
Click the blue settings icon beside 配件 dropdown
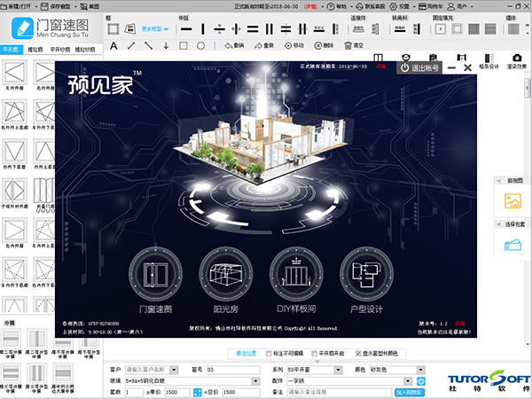[421, 381]
